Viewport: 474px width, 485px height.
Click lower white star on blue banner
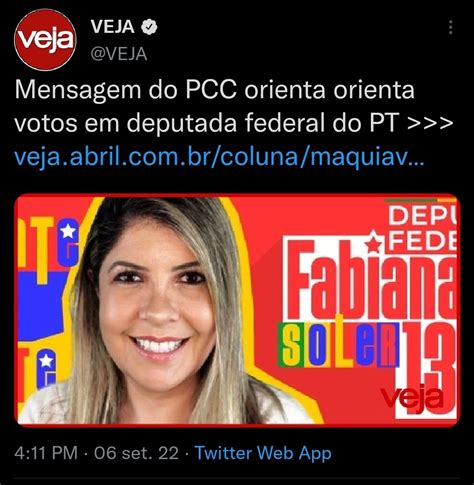point(46,361)
